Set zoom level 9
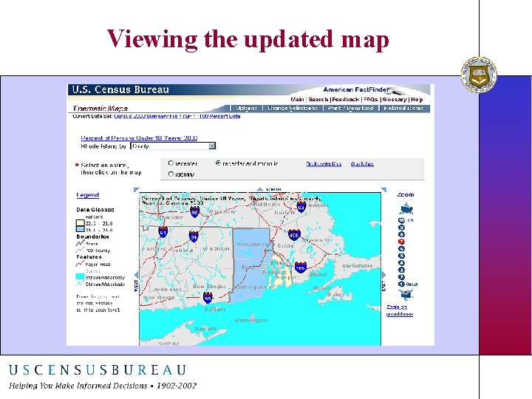The image size is (532, 399). pyautogui.click(x=401, y=228)
